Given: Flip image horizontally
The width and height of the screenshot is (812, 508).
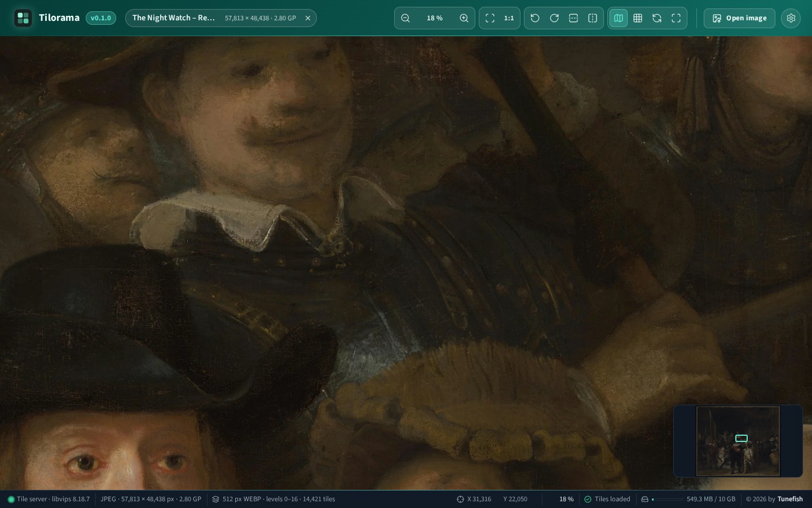Looking at the screenshot, I should [593, 18].
